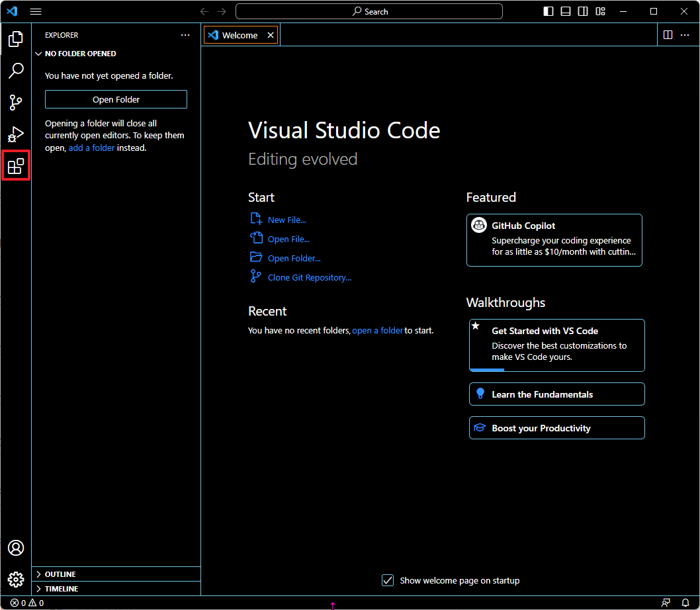Image resolution: width=700 pixels, height=610 pixels.
Task: Click the 'add a folder' link
Action: tap(91, 148)
